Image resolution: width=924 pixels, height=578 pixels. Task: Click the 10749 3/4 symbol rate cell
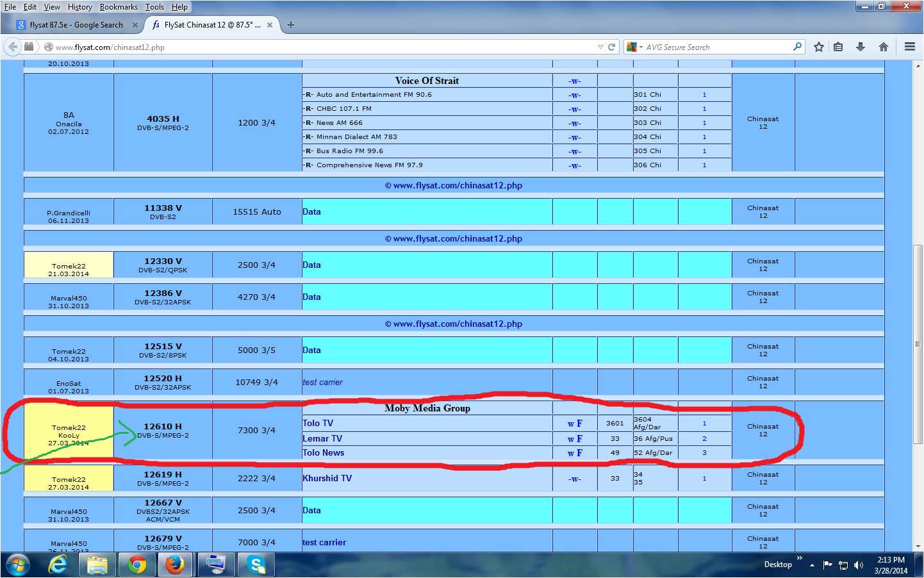coord(257,383)
